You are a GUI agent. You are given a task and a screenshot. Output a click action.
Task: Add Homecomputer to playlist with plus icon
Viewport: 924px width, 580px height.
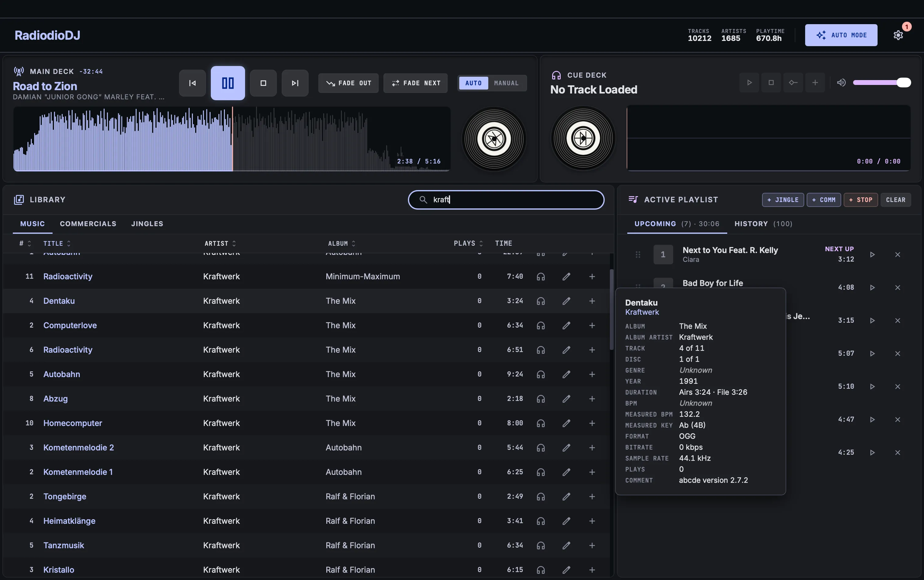point(592,423)
